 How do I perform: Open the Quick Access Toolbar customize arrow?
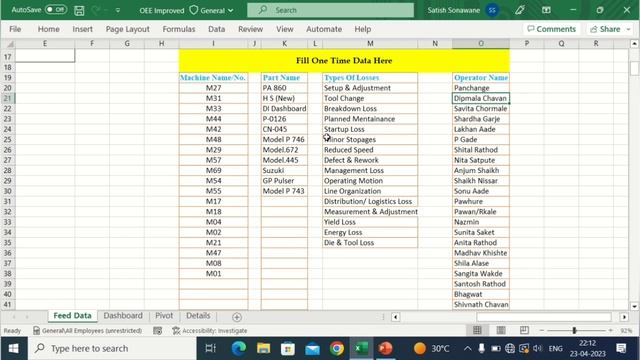point(118,10)
